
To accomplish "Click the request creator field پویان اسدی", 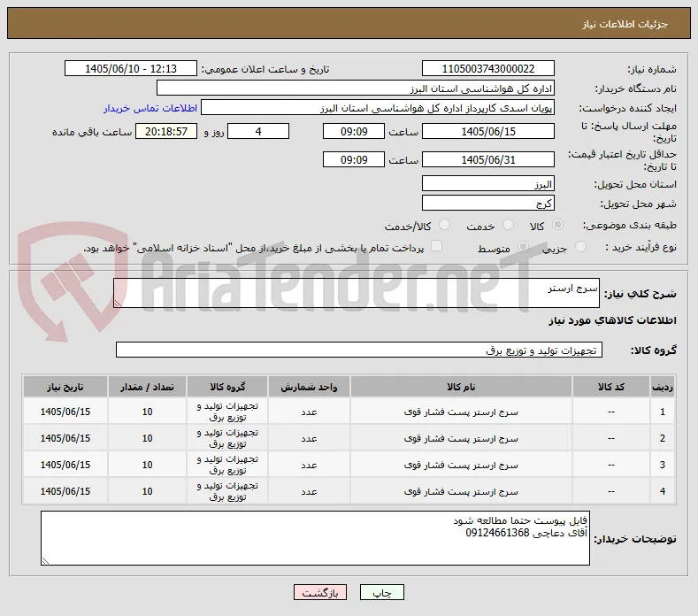I will click(378, 108).
